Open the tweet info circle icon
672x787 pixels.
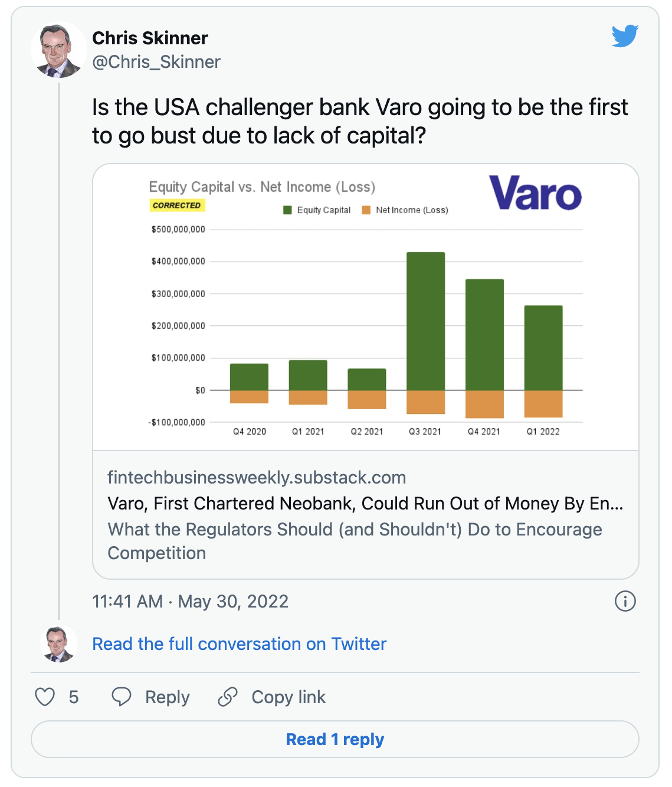tap(625, 601)
